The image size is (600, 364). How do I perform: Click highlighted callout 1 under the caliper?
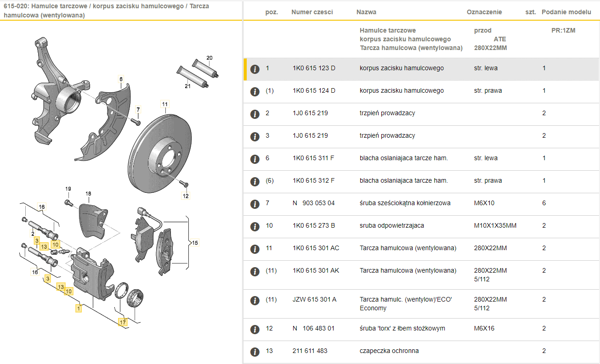79,308
